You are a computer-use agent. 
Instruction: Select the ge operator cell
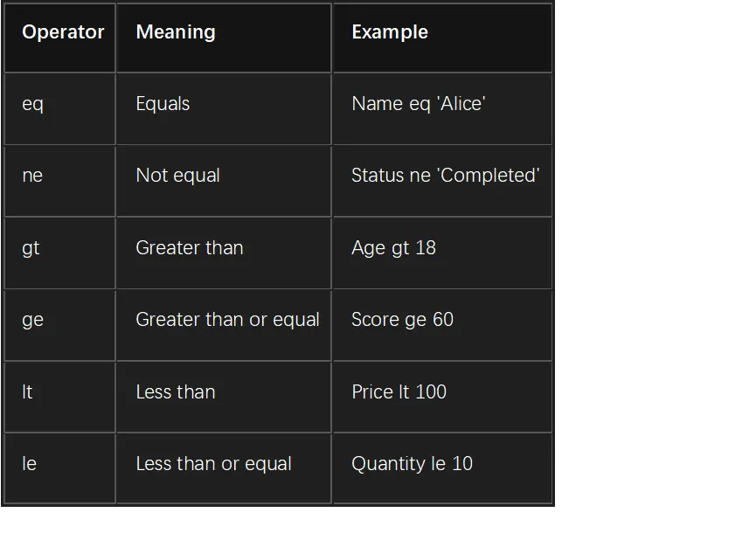pyautogui.click(x=59, y=325)
